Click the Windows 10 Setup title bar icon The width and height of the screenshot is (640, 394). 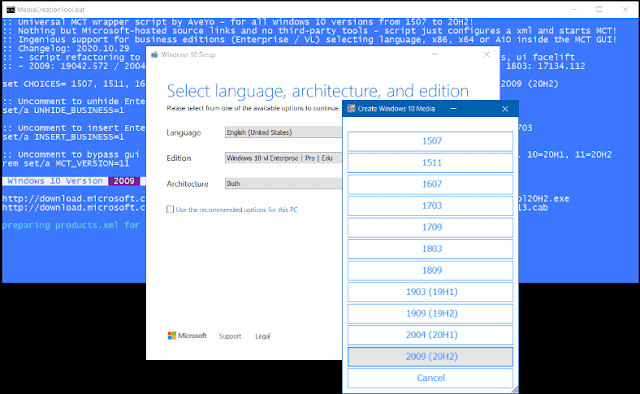pos(154,55)
